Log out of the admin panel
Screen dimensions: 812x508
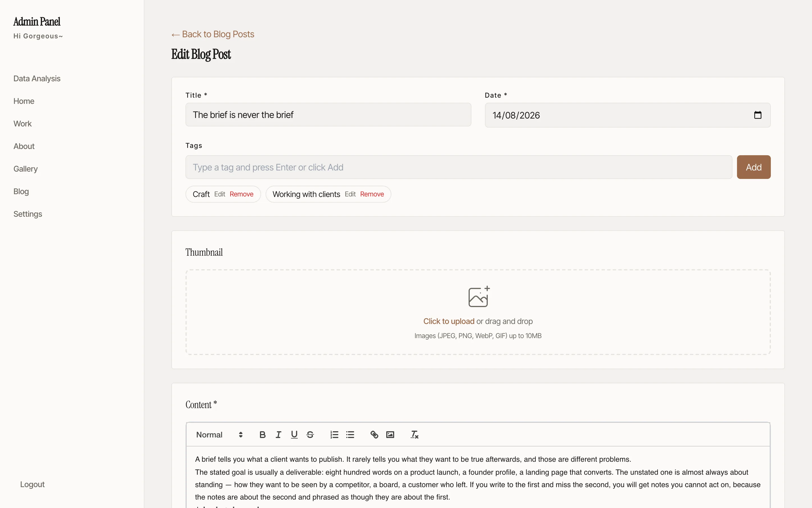(x=32, y=484)
